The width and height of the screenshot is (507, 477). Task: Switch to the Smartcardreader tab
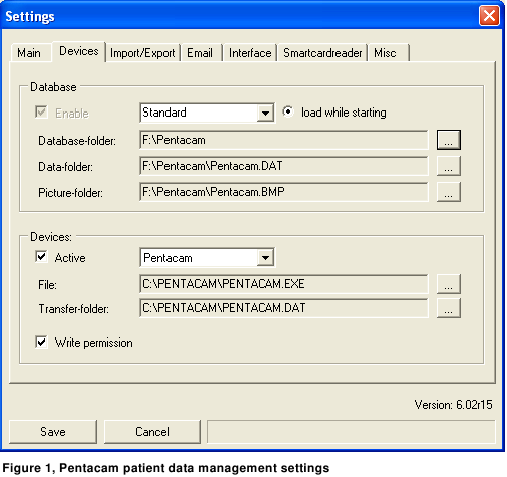point(322,53)
